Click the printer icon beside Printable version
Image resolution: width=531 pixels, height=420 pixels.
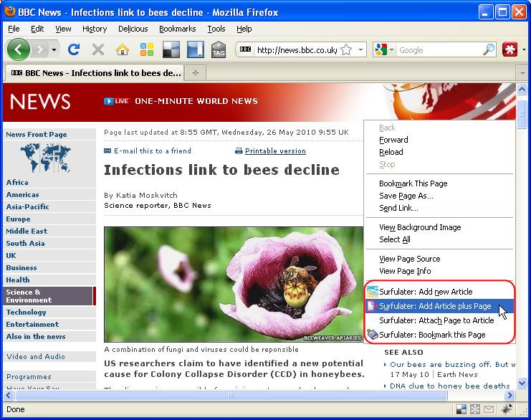point(239,151)
